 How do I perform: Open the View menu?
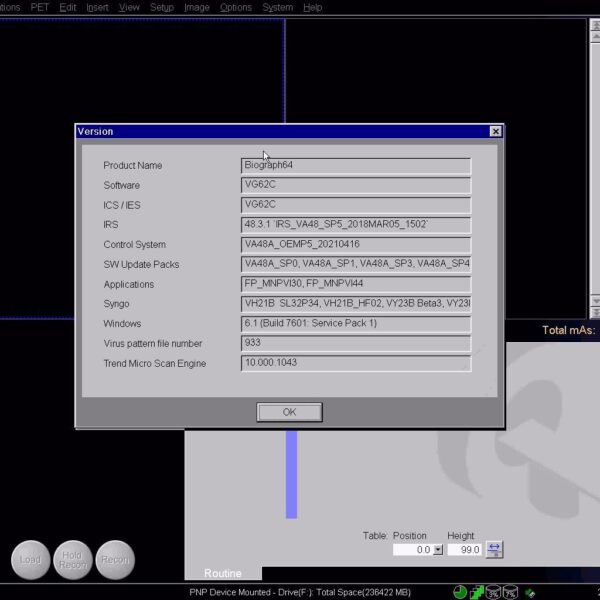(x=129, y=7)
